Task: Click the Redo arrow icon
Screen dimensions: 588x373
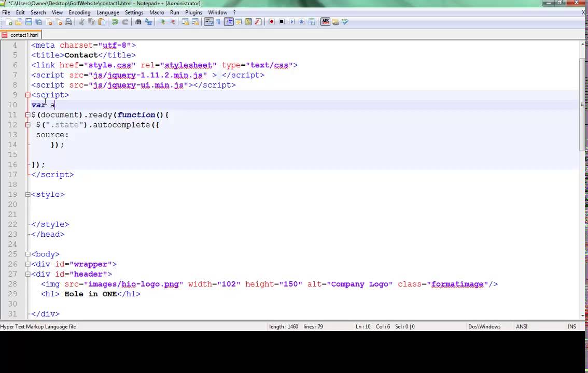Action: pyautogui.click(x=125, y=22)
